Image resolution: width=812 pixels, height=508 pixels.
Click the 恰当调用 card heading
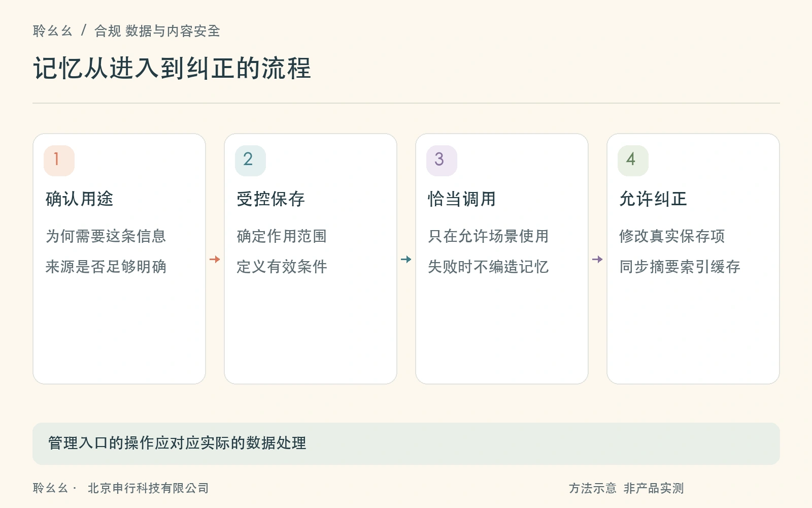point(462,199)
